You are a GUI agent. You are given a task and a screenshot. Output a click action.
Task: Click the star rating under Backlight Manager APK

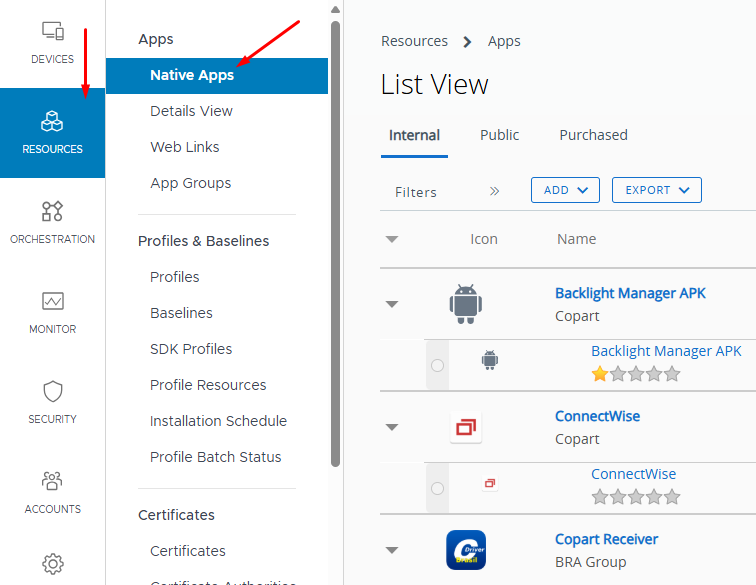[636, 374]
